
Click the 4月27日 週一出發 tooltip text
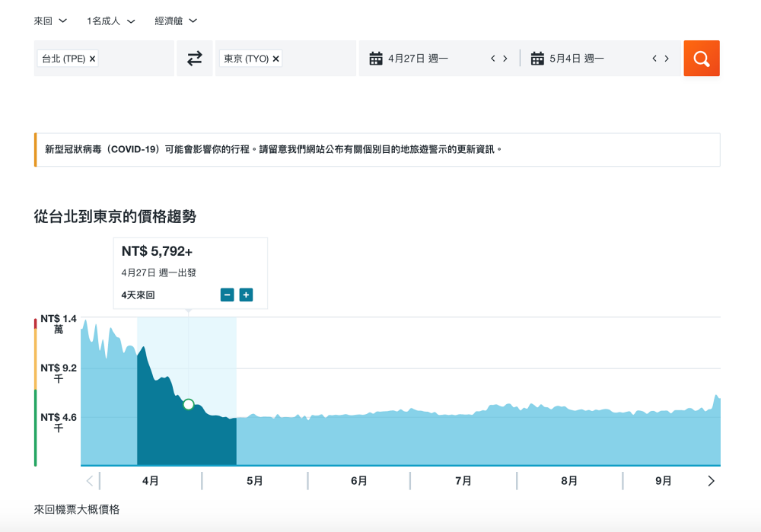pos(159,272)
